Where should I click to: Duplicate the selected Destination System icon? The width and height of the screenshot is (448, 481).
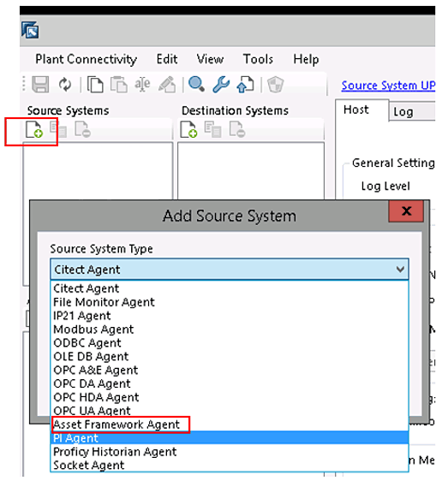coord(212,129)
